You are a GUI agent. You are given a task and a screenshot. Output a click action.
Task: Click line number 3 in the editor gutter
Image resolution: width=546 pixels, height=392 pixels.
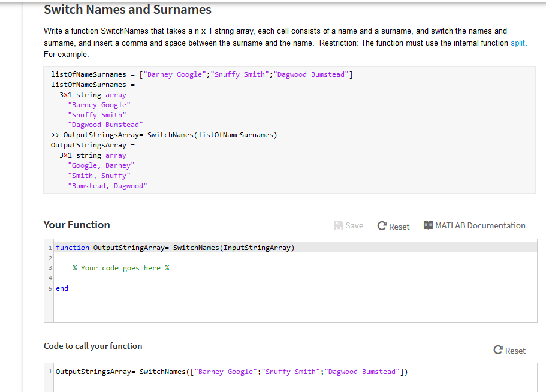pos(50,268)
